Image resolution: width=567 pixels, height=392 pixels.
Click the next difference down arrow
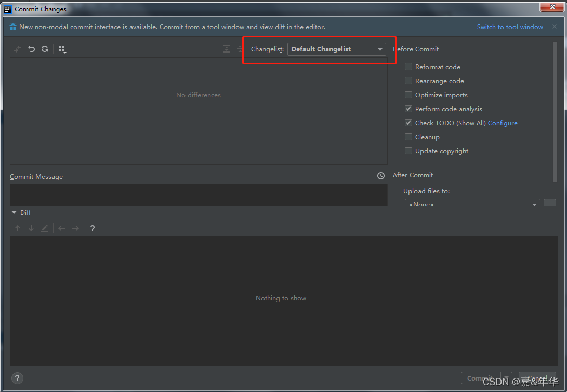click(31, 228)
